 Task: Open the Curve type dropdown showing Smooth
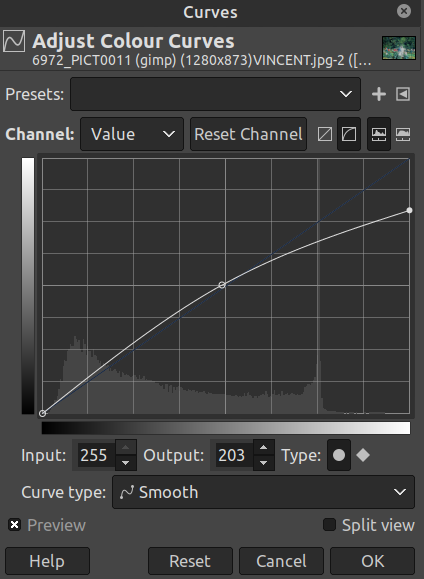(263, 492)
